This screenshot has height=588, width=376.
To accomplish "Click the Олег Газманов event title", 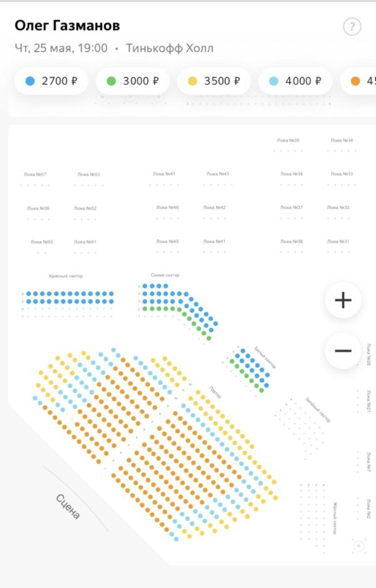I will point(67,26).
